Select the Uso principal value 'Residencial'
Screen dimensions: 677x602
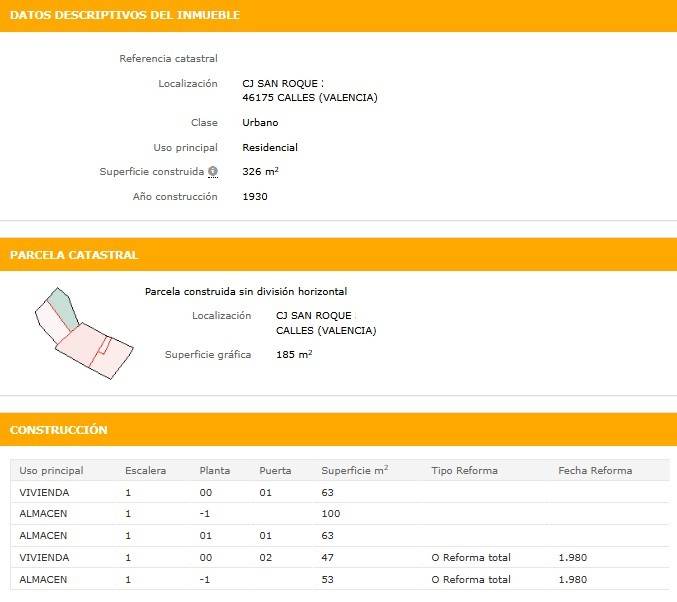point(270,148)
